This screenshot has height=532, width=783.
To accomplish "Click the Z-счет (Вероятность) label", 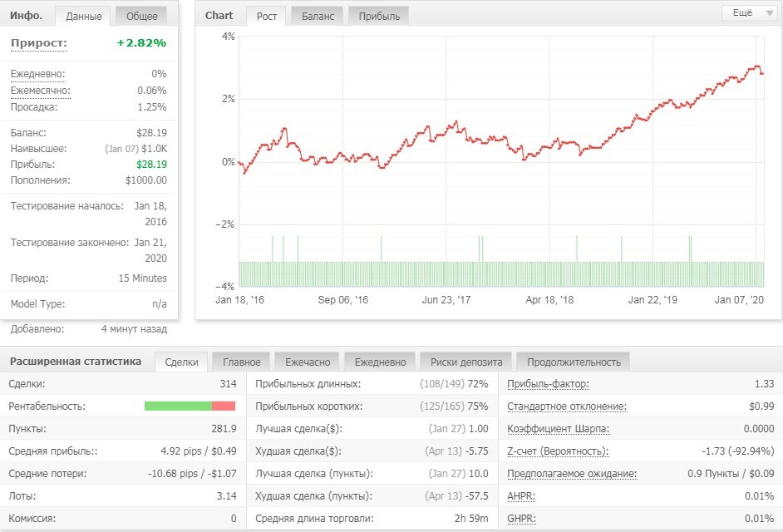I will [558, 451].
